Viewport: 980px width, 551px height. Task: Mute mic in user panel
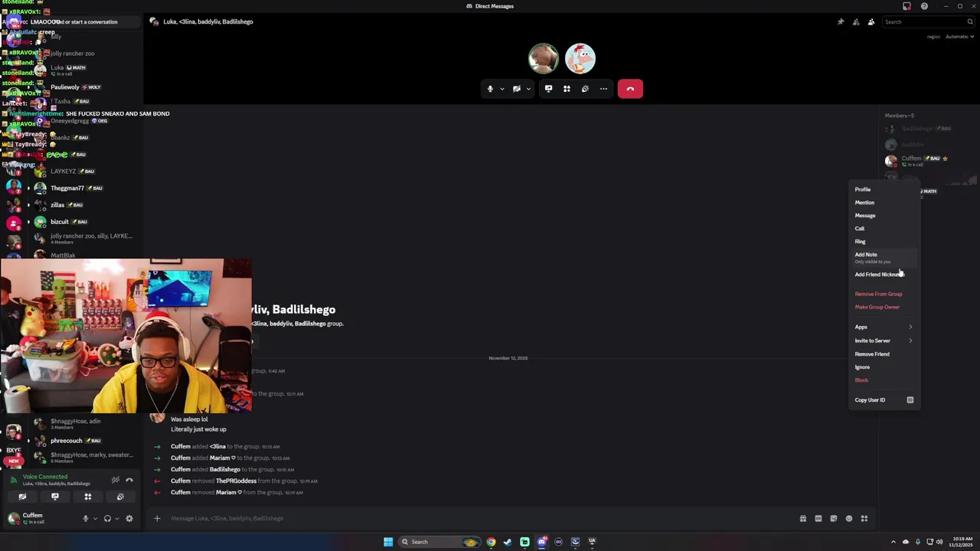86,518
